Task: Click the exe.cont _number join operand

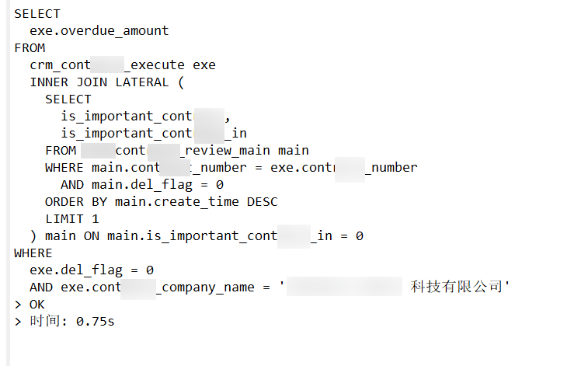Action: coord(344,168)
